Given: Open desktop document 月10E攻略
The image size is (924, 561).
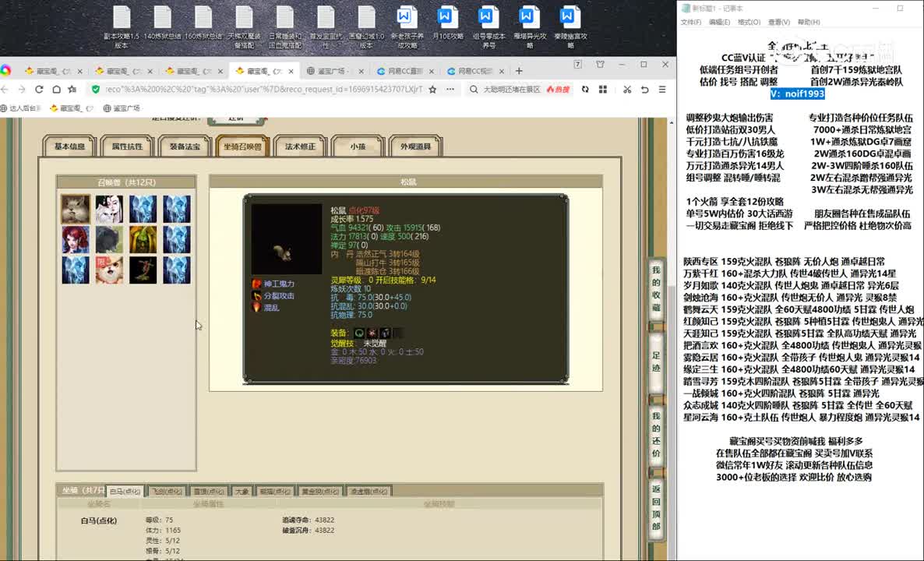Looking at the screenshot, I should [x=447, y=23].
